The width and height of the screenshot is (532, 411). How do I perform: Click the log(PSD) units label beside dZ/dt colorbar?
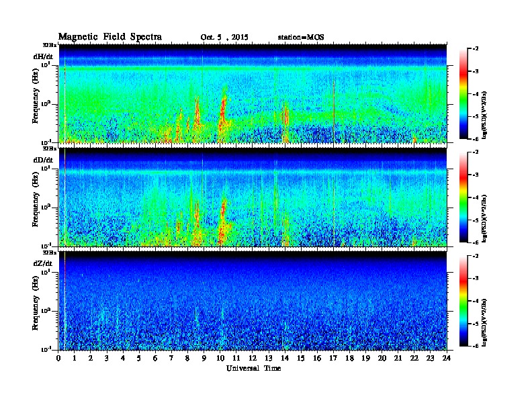pos(485,323)
